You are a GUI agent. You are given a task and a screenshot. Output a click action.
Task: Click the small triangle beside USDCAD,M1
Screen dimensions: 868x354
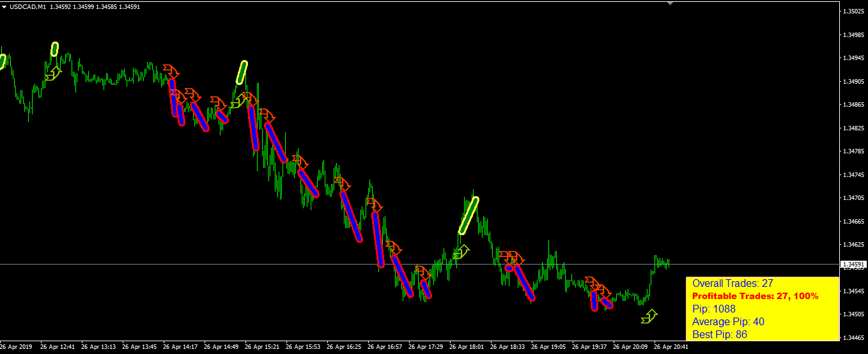(4, 6)
